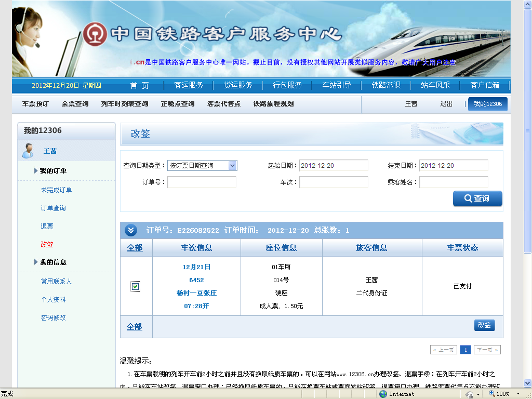
Task: Click the 上一页 pagination button
Action: (x=444, y=350)
